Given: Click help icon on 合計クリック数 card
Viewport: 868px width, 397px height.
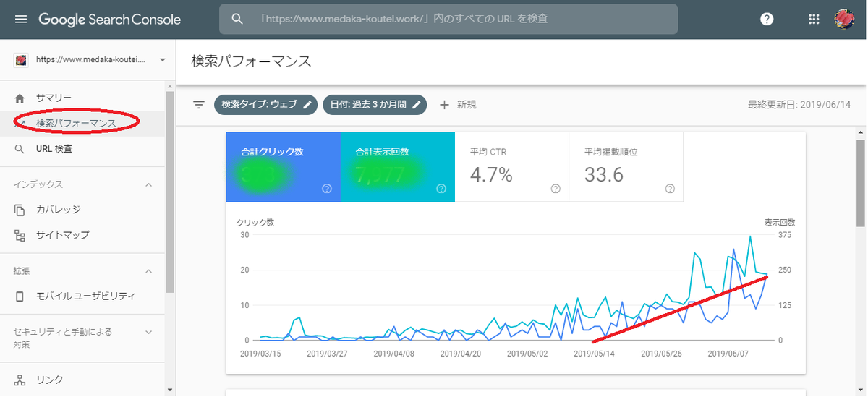Looking at the screenshot, I should 327,189.
